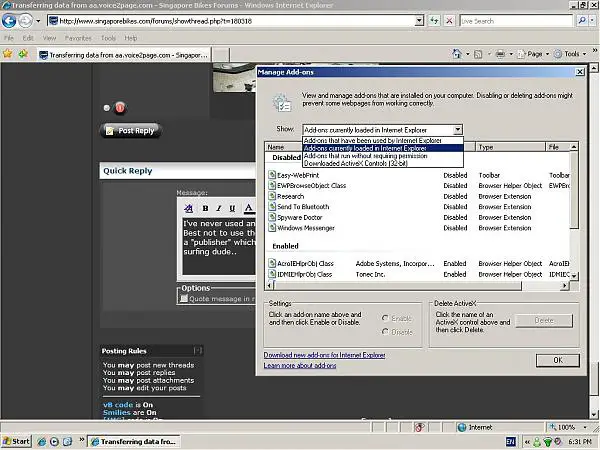Select the Windows Messenger add-on

click(419, 228)
